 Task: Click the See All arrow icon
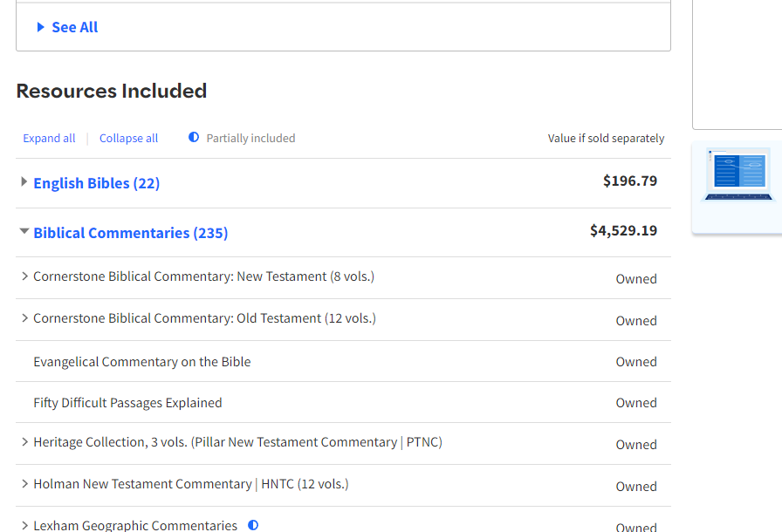pos(41,27)
